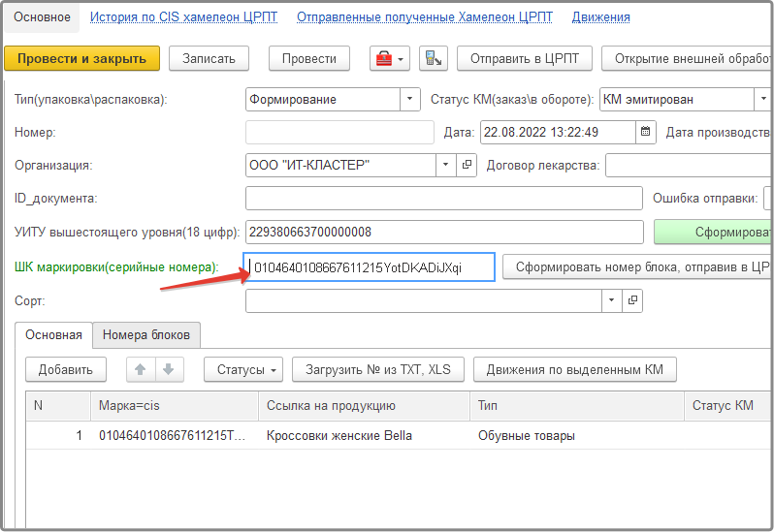Click the УИТУ вышестоящего уровня field
Image resolution: width=774 pixels, height=532 pixels.
click(x=444, y=232)
